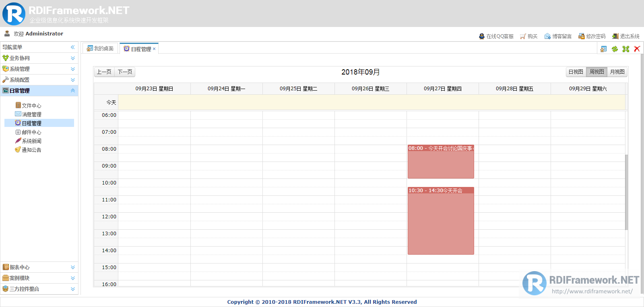Click the Administrator user icon
The image size is (644, 307).
click(7, 33)
